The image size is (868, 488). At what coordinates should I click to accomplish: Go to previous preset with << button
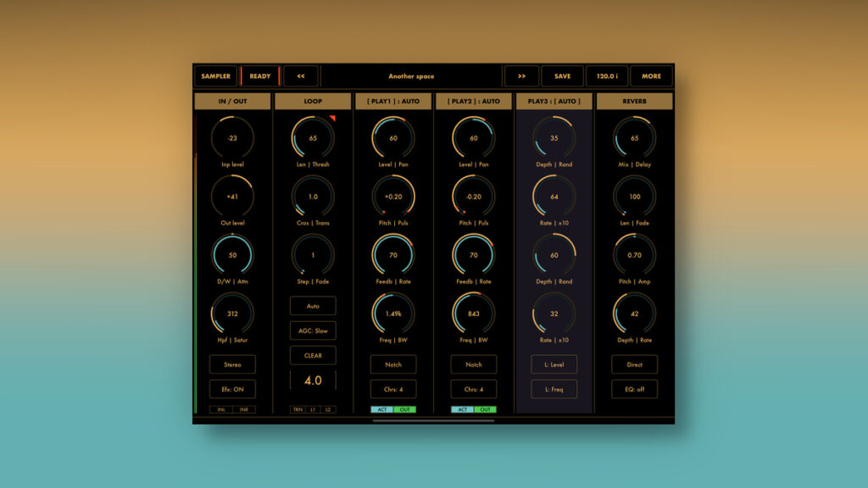click(301, 75)
